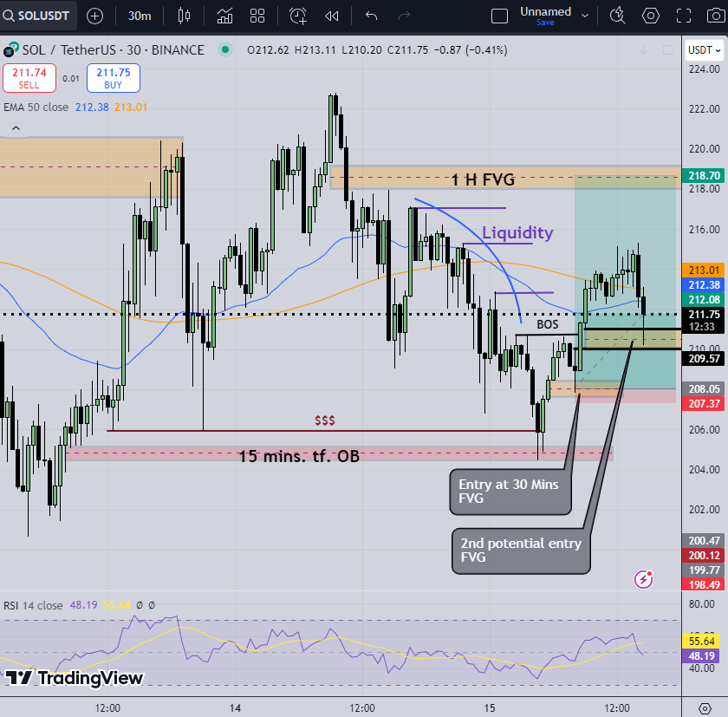Click SOL / TetherUS symbol title
The image size is (728, 717).
[114, 49]
